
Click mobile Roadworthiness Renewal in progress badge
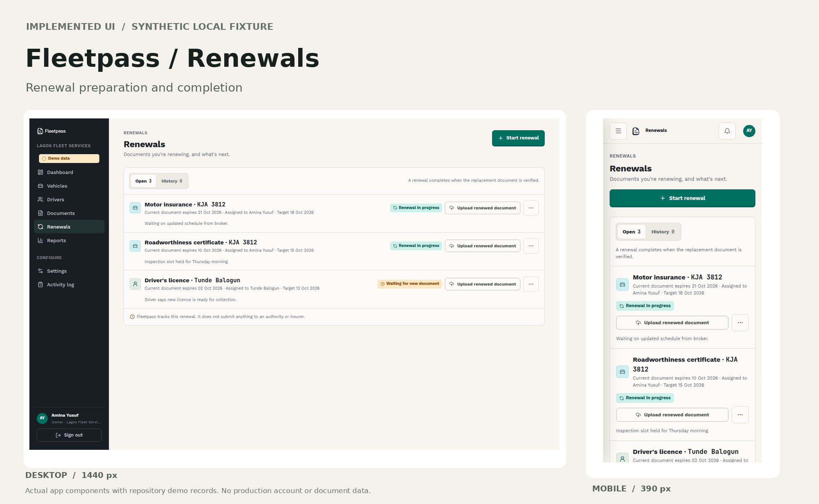coord(645,398)
